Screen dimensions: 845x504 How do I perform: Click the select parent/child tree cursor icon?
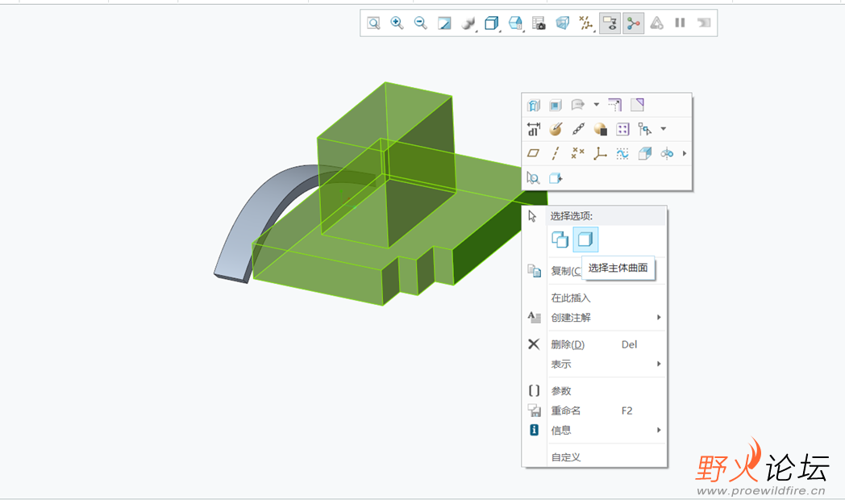click(x=644, y=129)
